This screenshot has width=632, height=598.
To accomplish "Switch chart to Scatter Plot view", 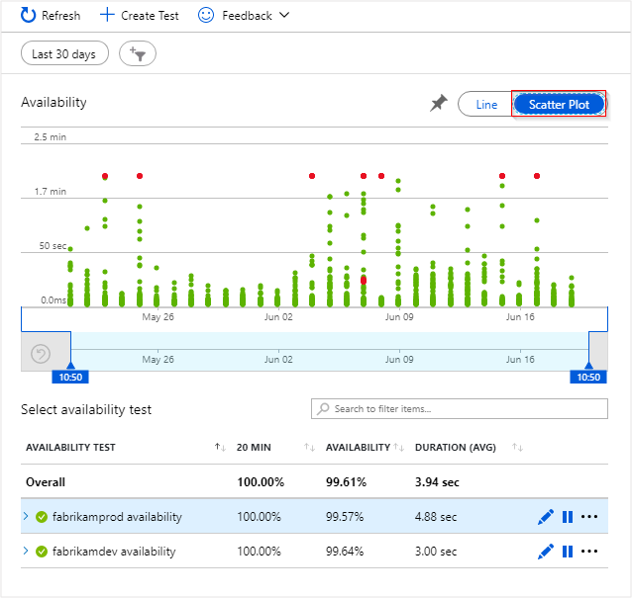I will [x=559, y=104].
